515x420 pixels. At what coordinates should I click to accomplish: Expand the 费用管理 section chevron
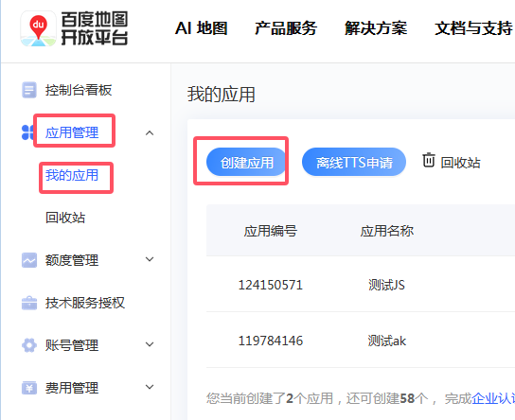pyautogui.click(x=150, y=387)
